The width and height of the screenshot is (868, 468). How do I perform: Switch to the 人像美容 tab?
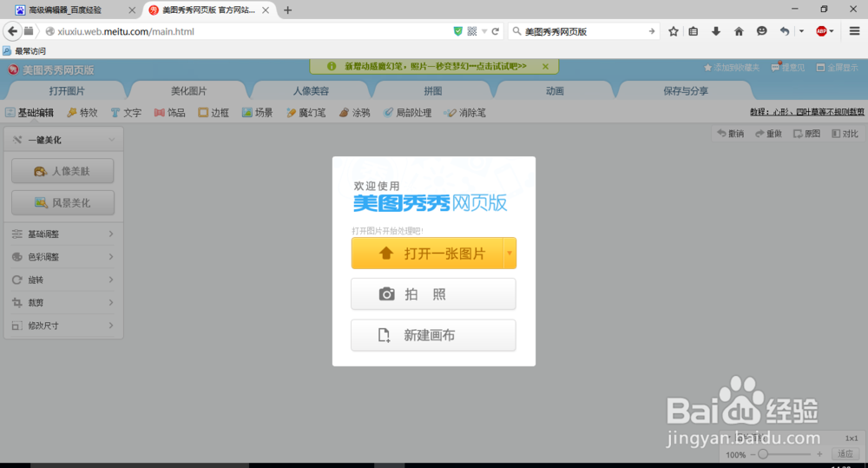[311, 90]
